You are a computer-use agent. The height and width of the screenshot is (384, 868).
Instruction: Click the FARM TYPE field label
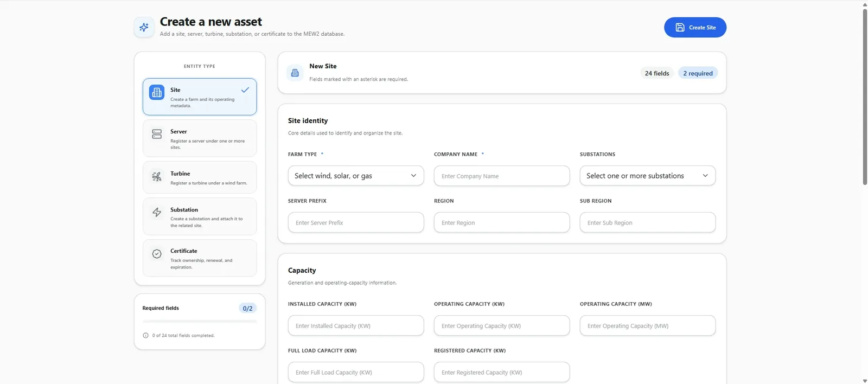[302, 154]
